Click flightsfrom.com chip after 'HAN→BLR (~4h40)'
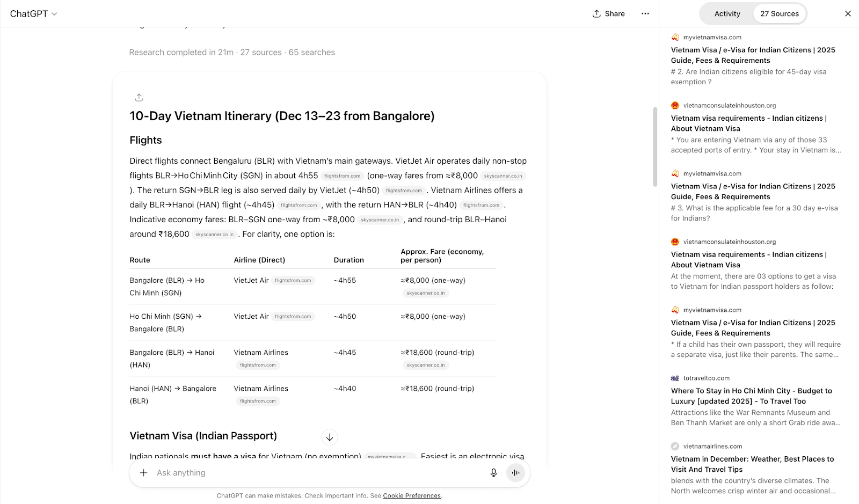The width and height of the screenshot is (859, 504). coord(481,205)
